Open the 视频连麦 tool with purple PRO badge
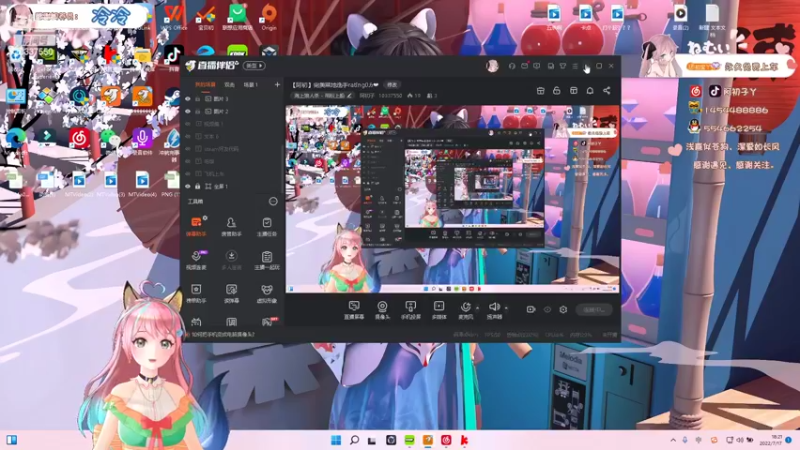Viewport: 800px width, 450px height. (196, 260)
